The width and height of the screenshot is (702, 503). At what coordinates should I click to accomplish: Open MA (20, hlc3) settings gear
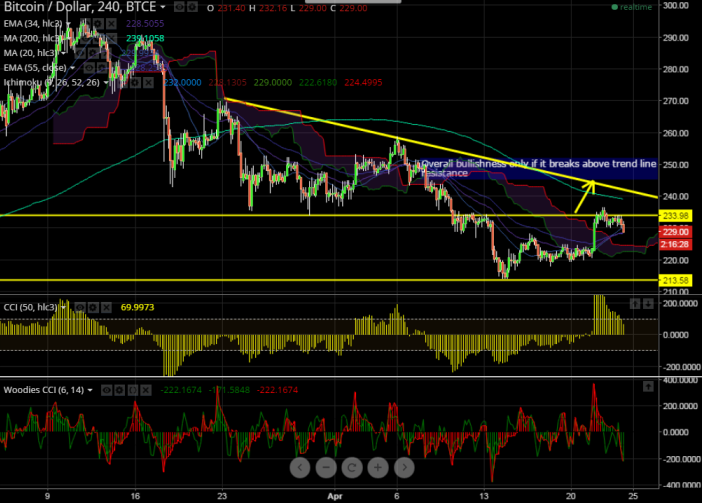tap(93, 53)
